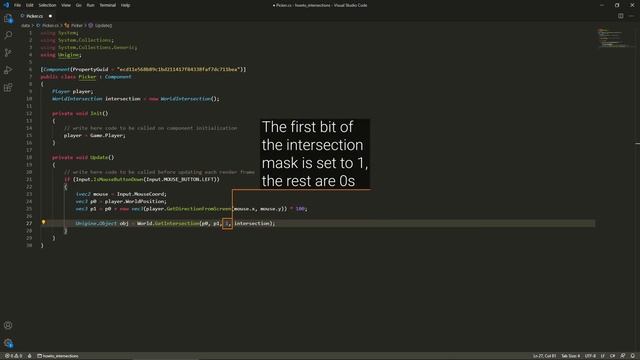
Task: Open the Terminal menu
Action: tap(108, 5)
